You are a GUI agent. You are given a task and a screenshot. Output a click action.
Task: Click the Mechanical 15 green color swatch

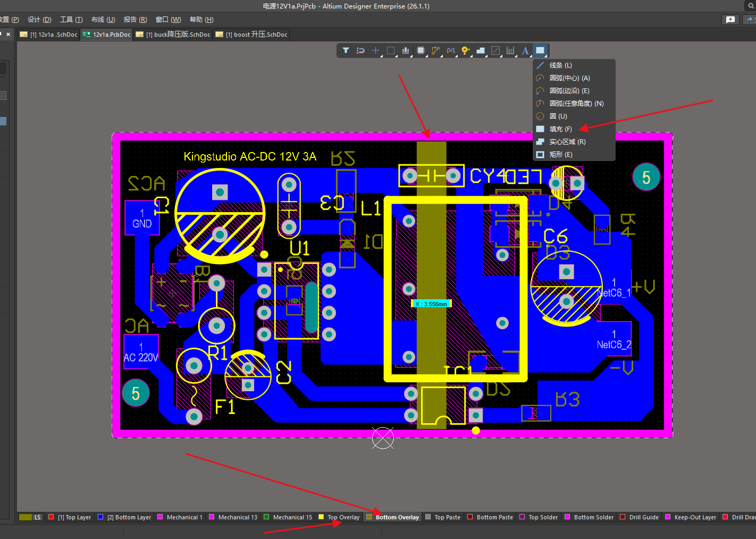(266, 517)
